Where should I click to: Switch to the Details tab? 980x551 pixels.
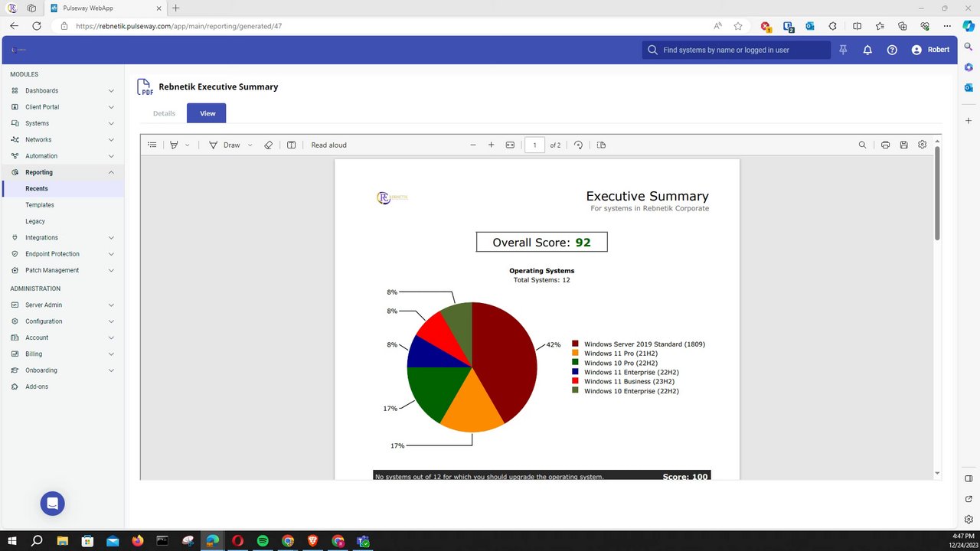[164, 113]
